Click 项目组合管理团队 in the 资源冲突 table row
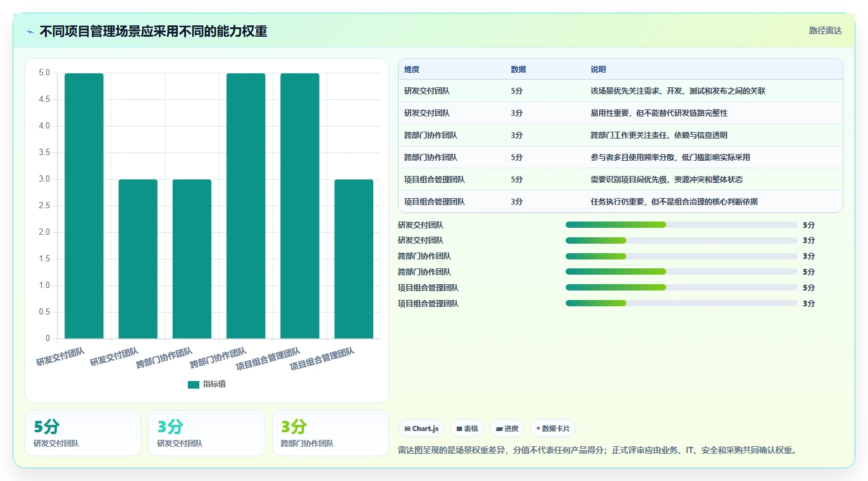868x481 pixels. [x=435, y=180]
